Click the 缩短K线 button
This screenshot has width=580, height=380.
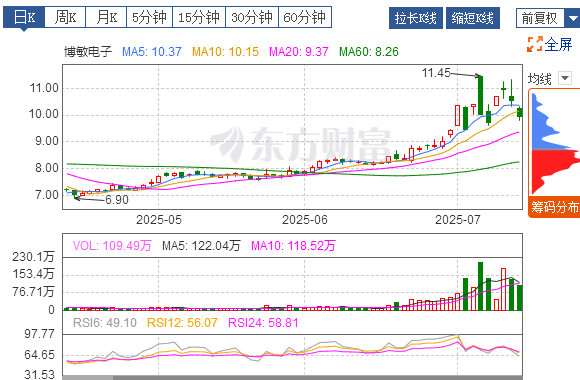click(x=473, y=18)
